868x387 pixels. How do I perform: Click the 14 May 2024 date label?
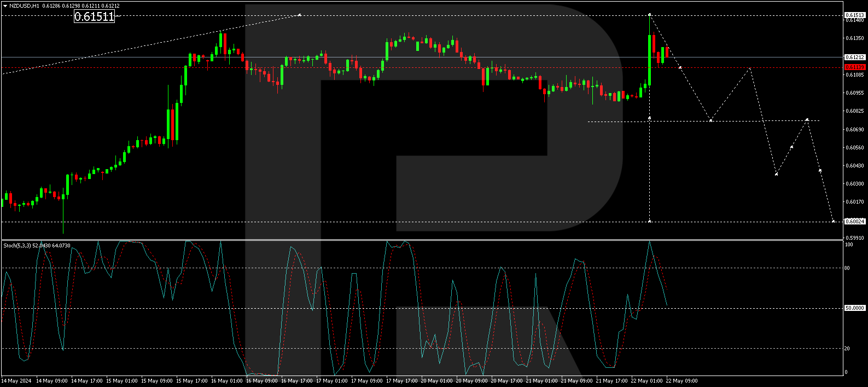point(16,380)
